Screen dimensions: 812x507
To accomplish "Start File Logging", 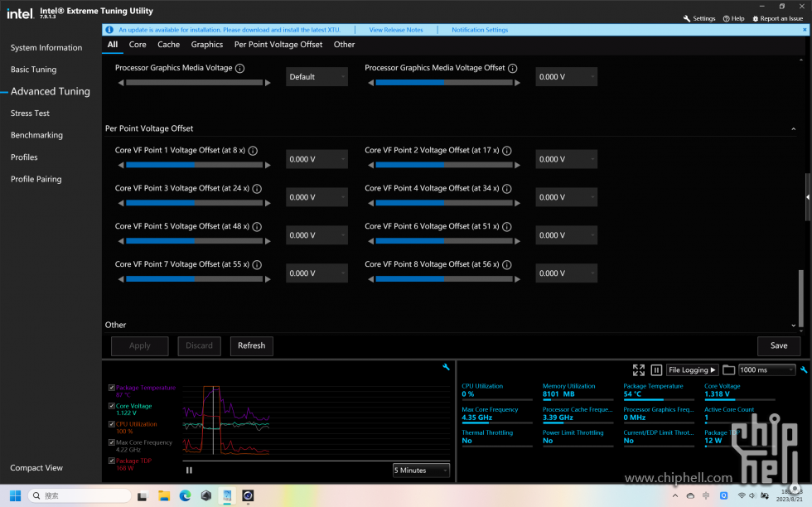I will [x=692, y=369].
